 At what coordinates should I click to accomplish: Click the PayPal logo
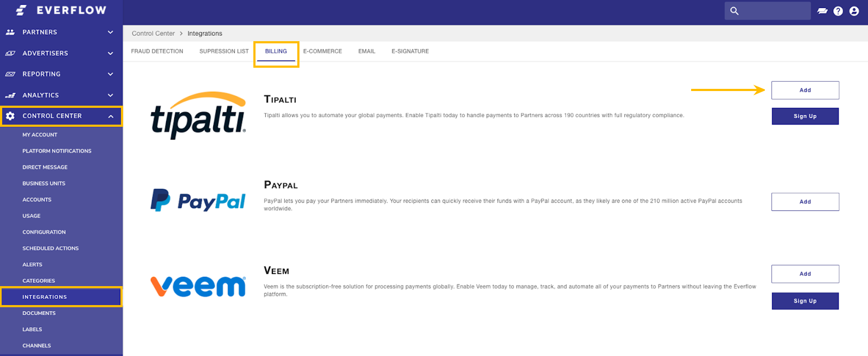click(198, 200)
